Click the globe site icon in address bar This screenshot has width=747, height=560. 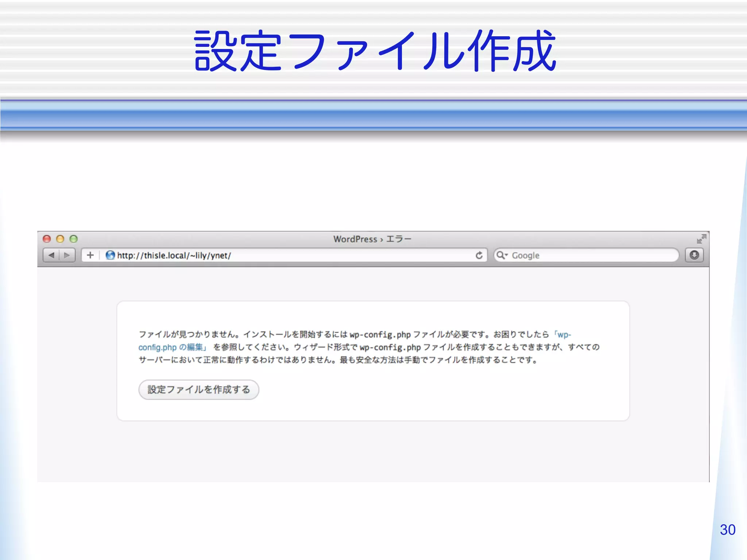(x=110, y=255)
